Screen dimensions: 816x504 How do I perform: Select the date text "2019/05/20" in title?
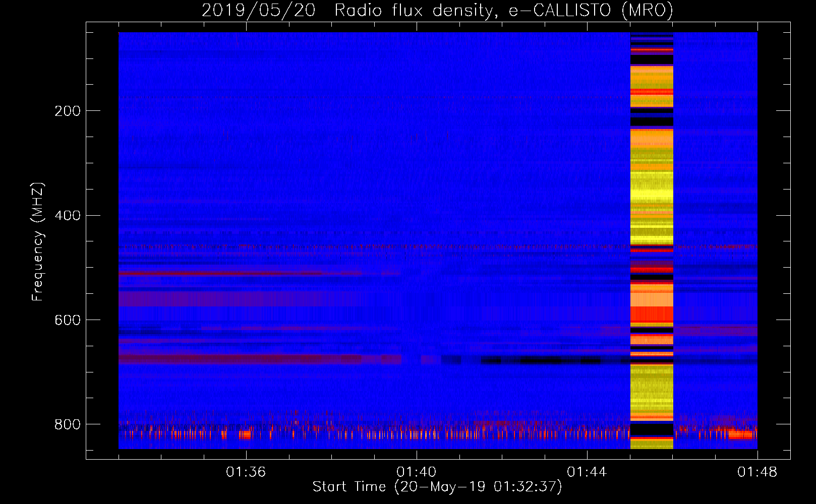259,10
